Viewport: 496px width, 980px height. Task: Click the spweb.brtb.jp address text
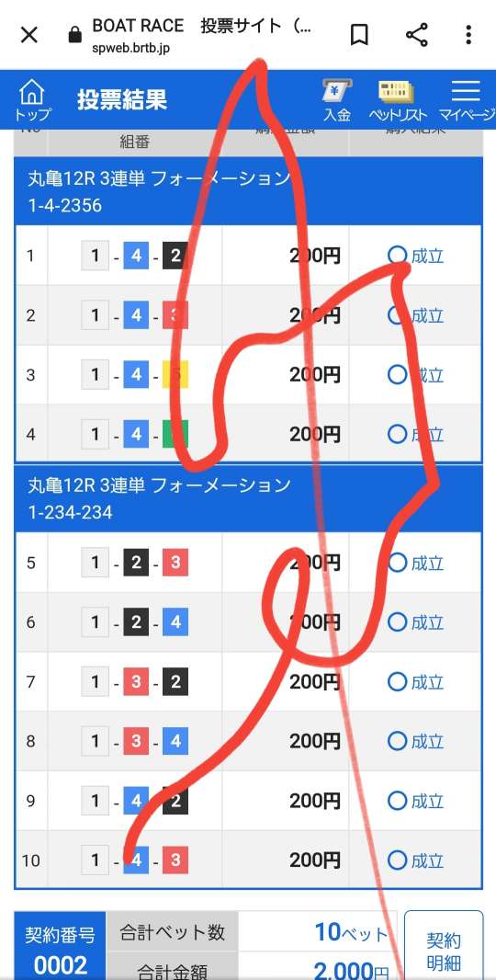coord(130,48)
